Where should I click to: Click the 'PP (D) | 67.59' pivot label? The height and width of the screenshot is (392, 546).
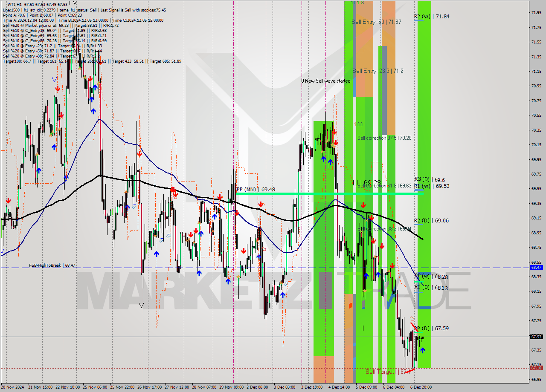point(431,328)
